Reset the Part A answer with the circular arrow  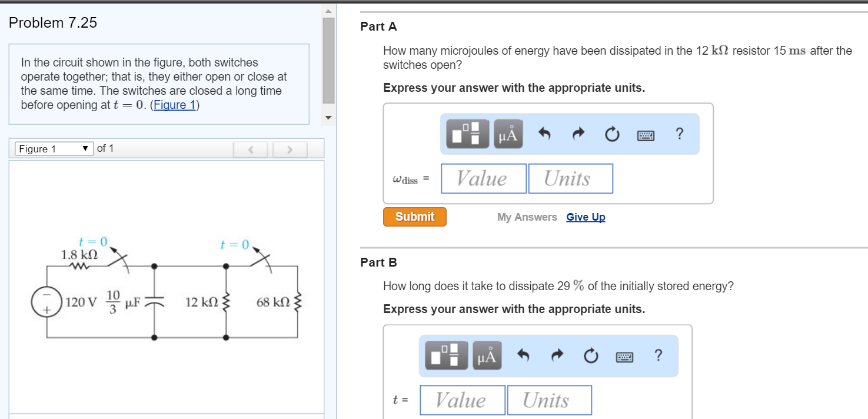tap(612, 135)
